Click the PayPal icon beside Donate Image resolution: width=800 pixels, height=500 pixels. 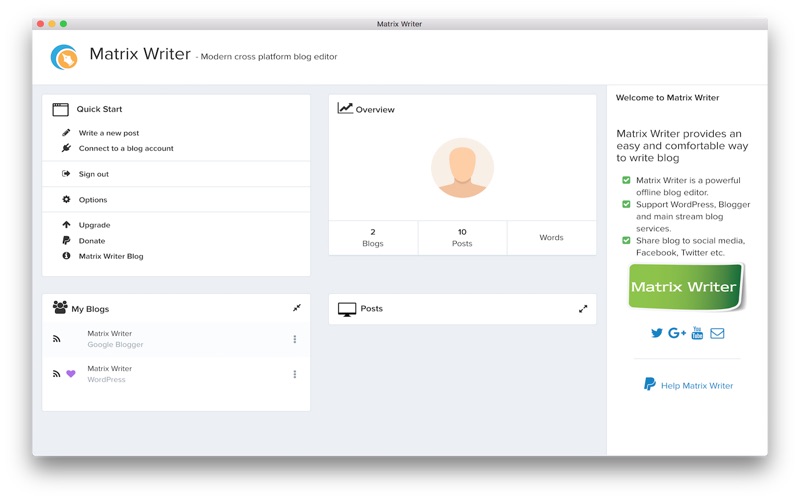(66, 240)
